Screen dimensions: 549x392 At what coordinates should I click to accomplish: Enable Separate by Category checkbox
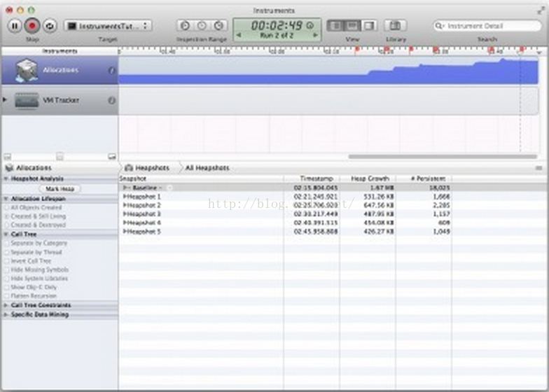[x=7, y=244]
